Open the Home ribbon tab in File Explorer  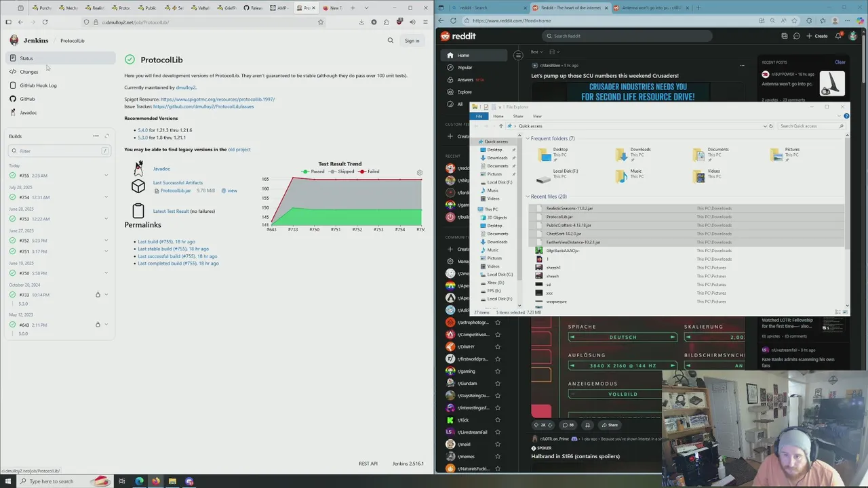tap(498, 116)
